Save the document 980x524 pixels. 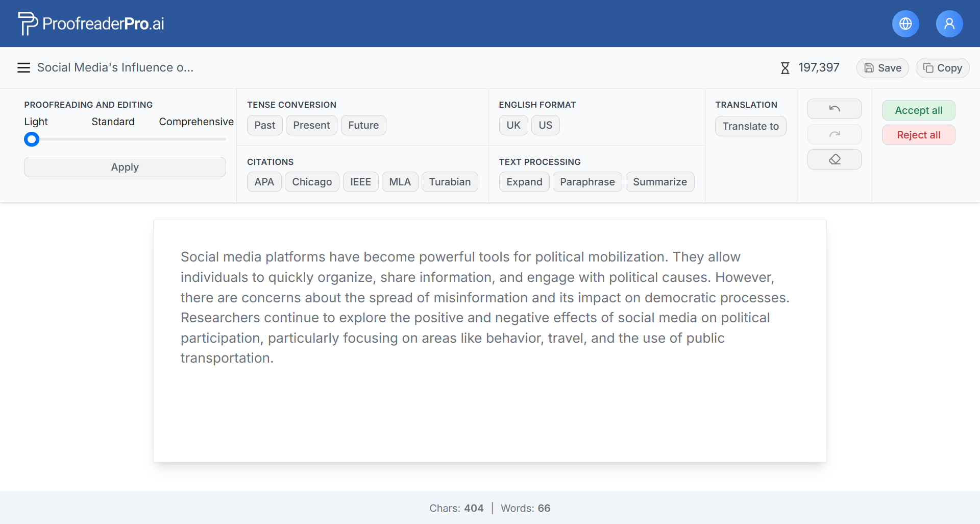(883, 68)
